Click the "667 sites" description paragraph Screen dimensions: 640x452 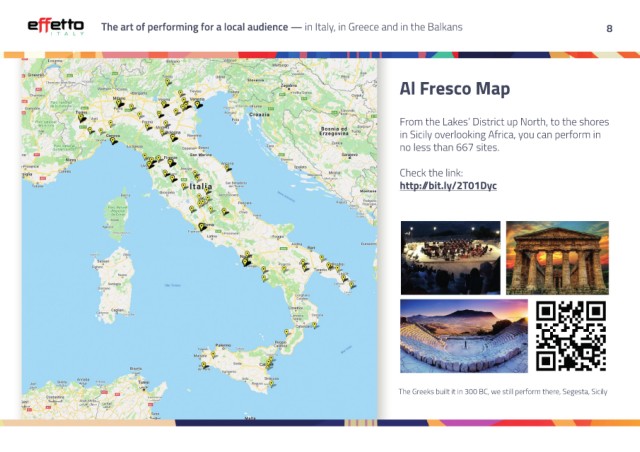tap(499, 134)
